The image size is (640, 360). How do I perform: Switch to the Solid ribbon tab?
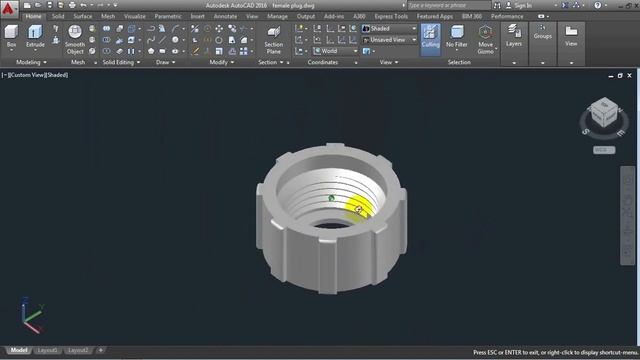58,16
